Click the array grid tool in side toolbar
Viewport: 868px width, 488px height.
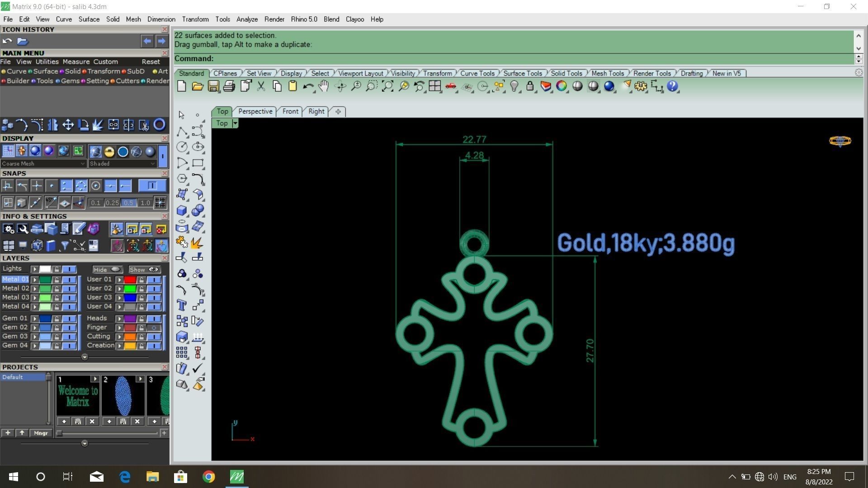pos(182,352)
